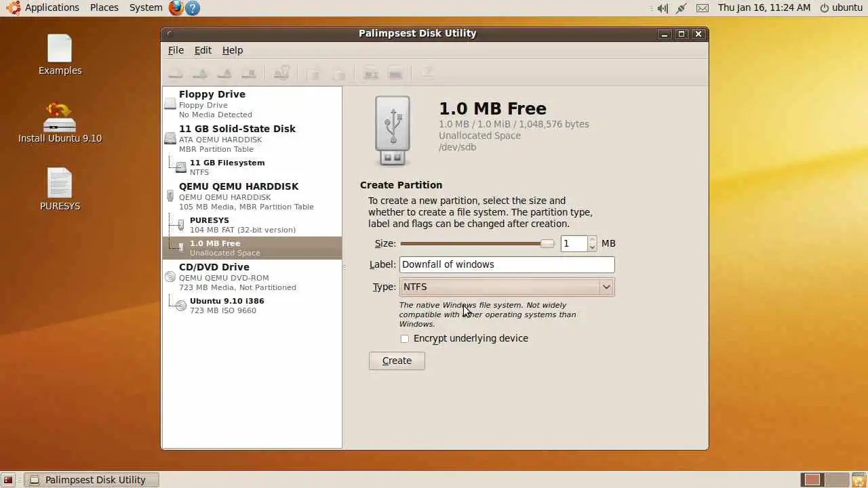This screenshot has width=868, height=488.
Task: Click the Show Desktop button in bottom panel
Action: (8, 480)
